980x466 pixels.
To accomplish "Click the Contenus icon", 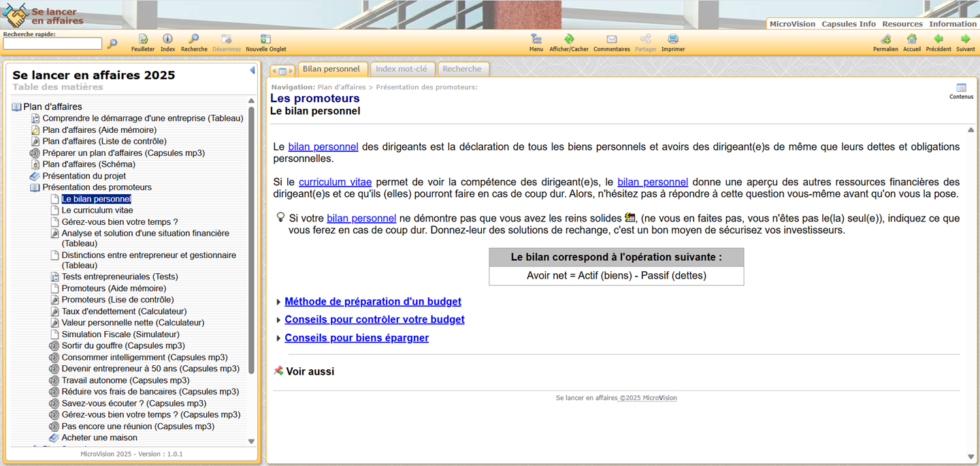I will pyautogui.click(x=961, y=89).
